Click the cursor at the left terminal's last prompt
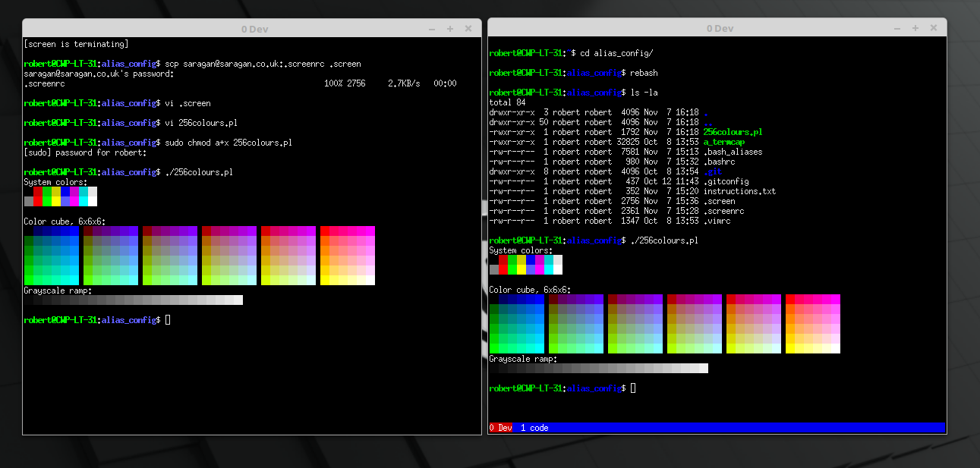 (x=168, y=320)
